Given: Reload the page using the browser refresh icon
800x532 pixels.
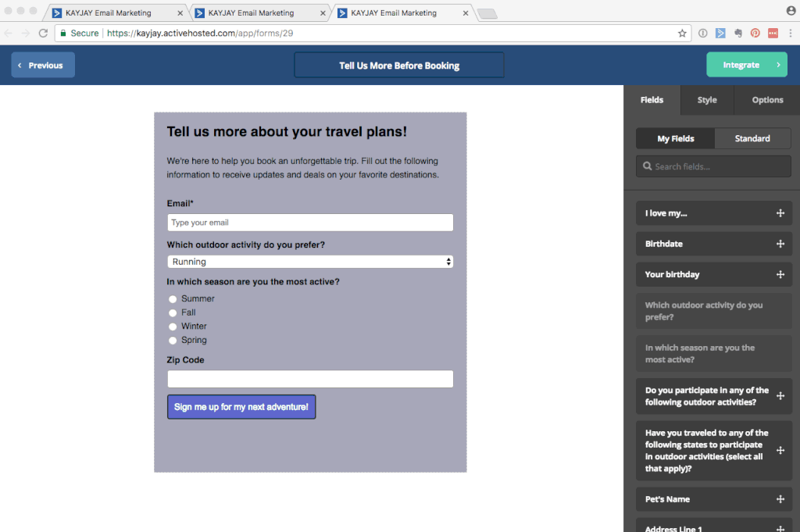Looking at the screenshot, I should tap(43, 34).
